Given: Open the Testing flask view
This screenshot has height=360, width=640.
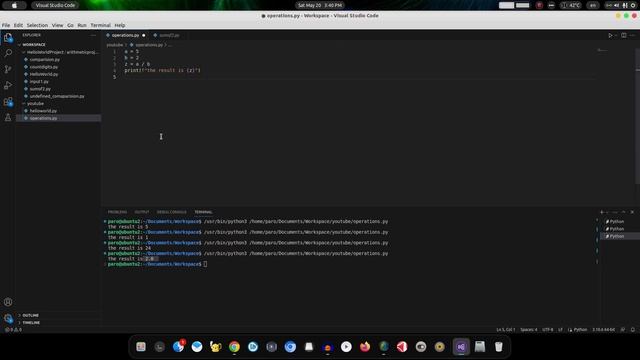Looking at the screenshot, I should pos(8,118).
